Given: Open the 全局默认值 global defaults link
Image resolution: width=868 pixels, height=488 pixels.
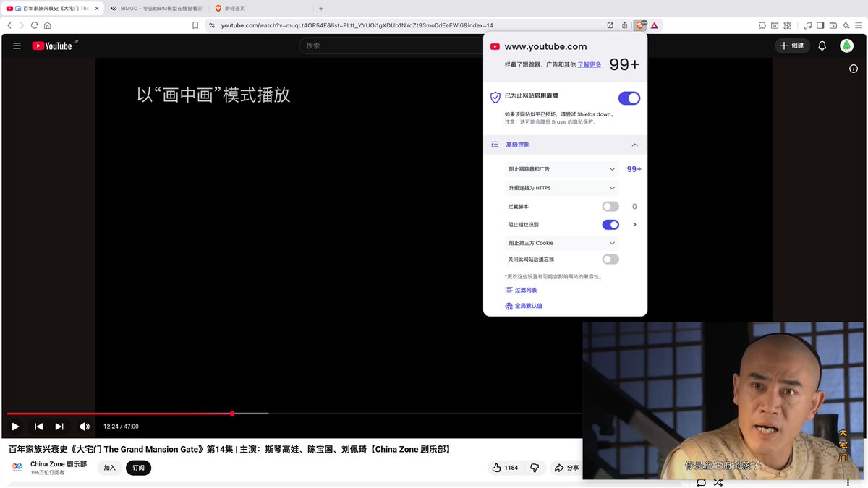Looking at the screenshot, I should point(524,306).
